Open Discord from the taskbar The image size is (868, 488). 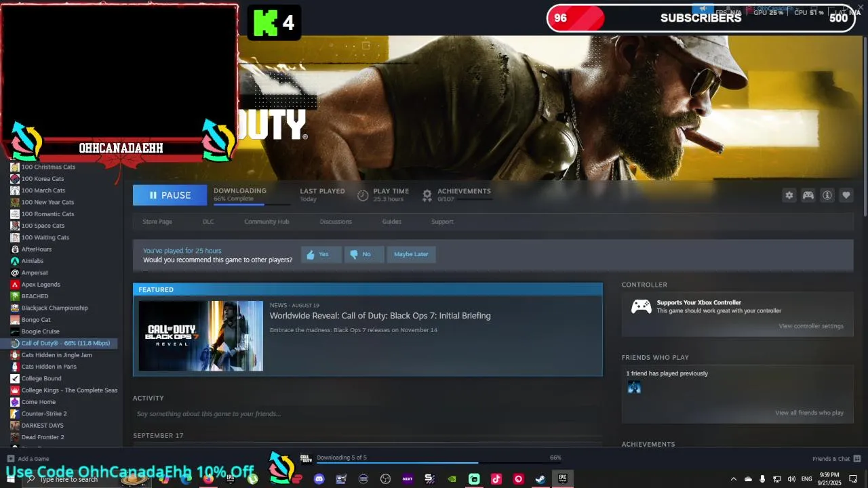coord(319,479)
